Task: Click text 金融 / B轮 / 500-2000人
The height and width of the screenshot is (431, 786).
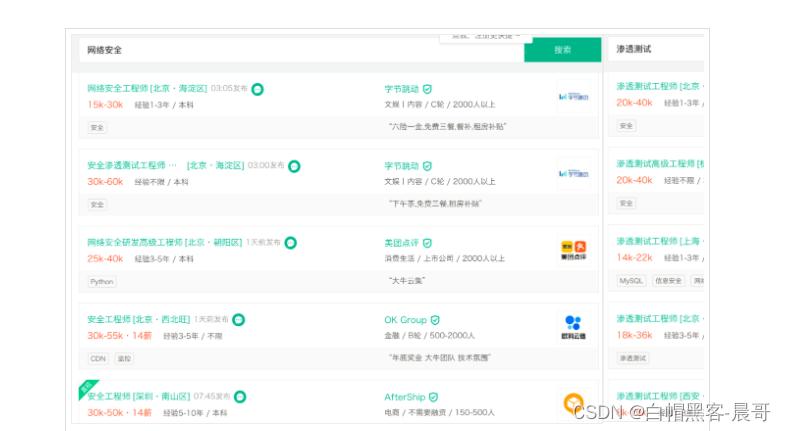Action: point(430,335)
